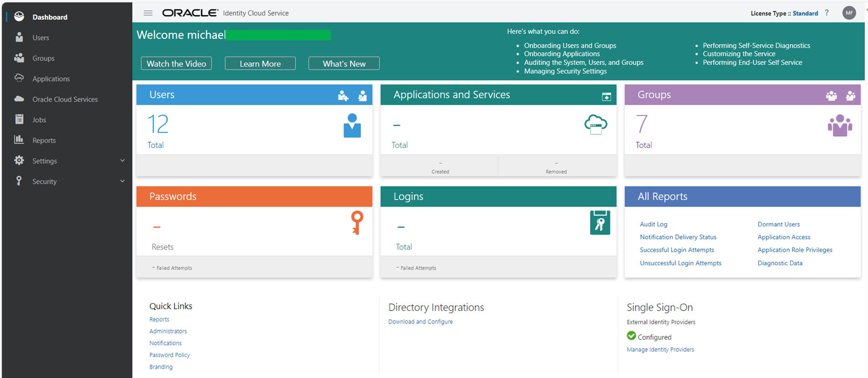The image size is (868, 378).
Task: Open the Dormant Users report
Action: click(x=778, y=224)
